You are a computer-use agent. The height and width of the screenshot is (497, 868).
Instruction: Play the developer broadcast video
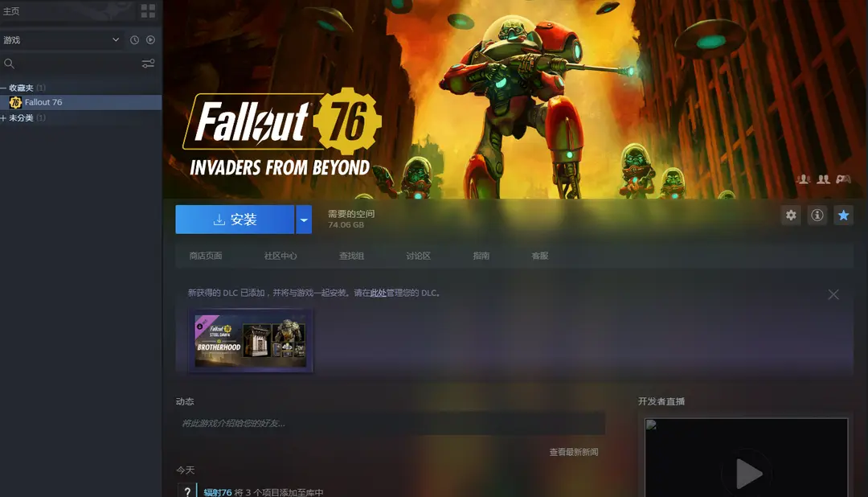[748, 473]
